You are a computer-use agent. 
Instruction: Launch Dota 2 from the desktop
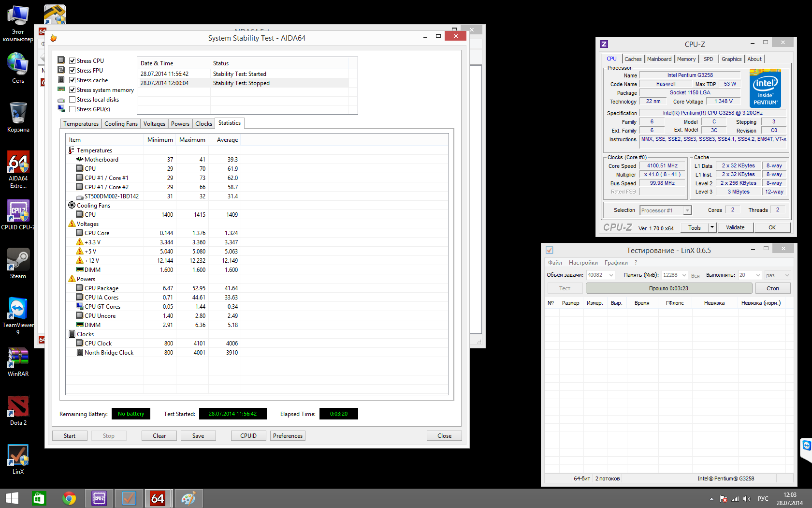click(18, 410)
